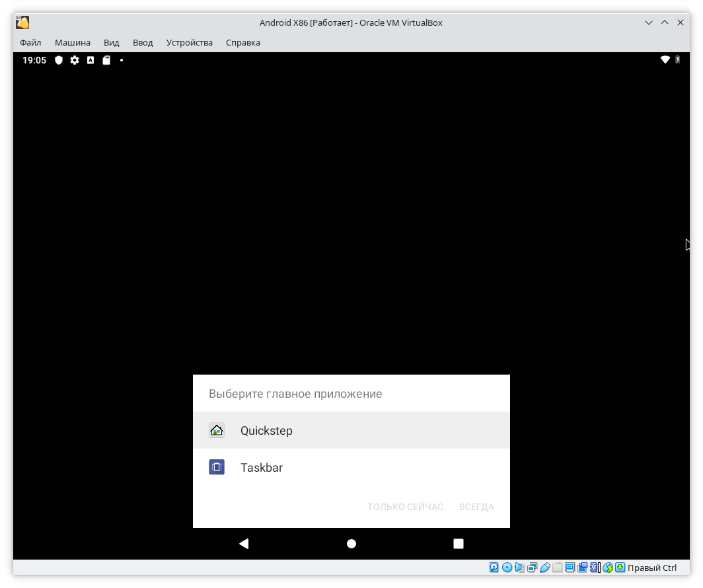Click the ВСЕГДА button
The image size is (703, 588).
point(476,507)
